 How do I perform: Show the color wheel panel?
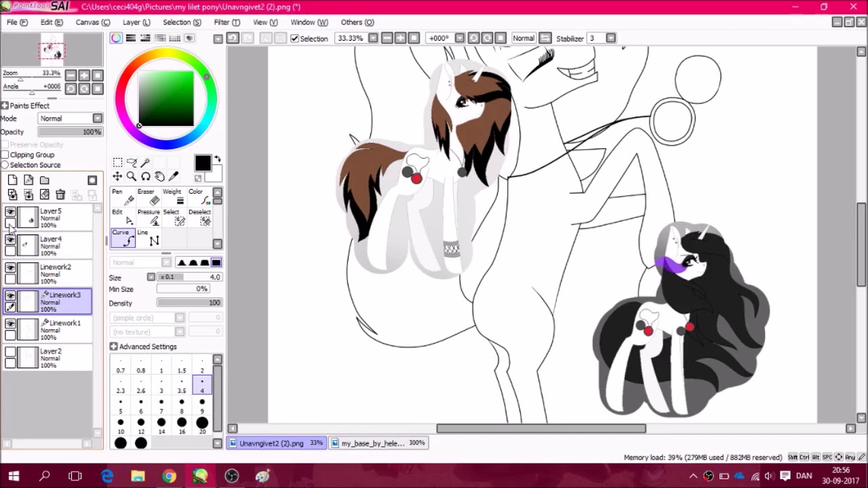tap(117, 39)
